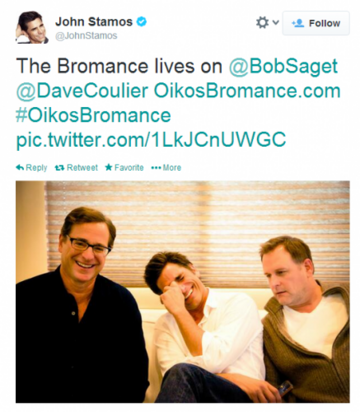Open the @JohnStamos handle
360x412 pixels.
click(x=86, y=36)
